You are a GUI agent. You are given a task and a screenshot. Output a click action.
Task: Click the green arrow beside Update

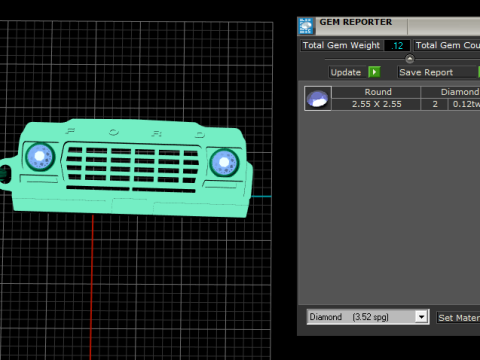[374, 72]
